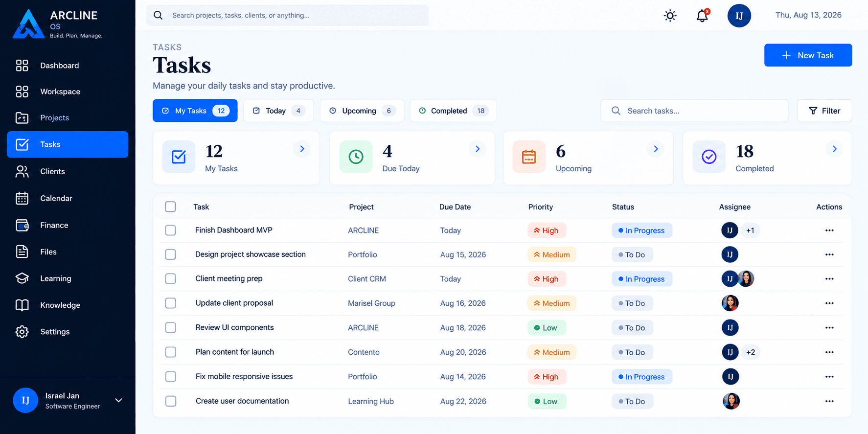The width and height of the screenshot is (868, 434).
Task: Create a New Task
Action: [x=808, y=55]
